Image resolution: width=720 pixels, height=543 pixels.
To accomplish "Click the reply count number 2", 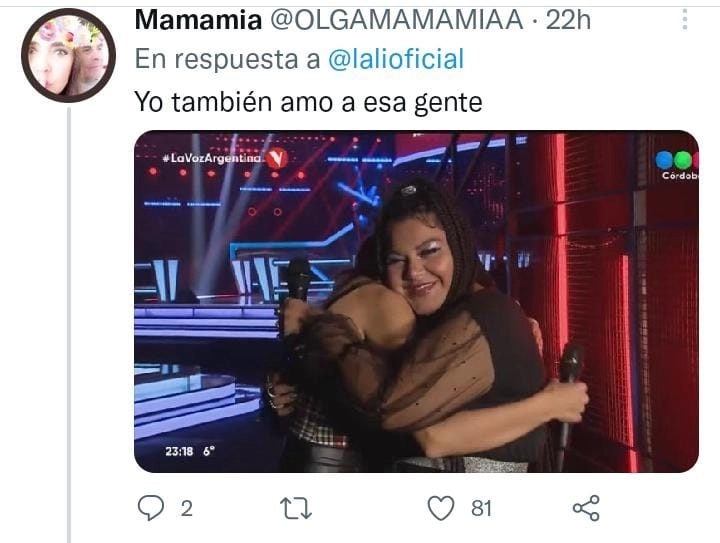I will 186,509.
